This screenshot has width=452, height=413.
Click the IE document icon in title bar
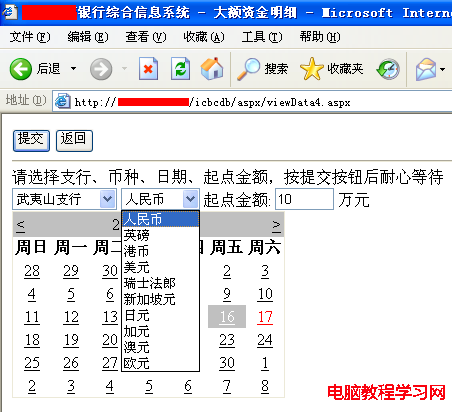coord(9,12)
